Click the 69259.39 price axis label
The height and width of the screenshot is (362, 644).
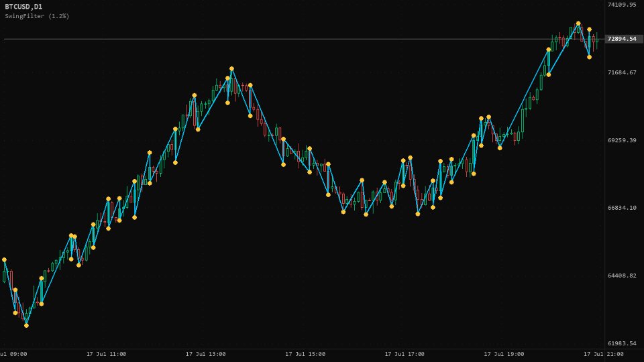point(622,140)
